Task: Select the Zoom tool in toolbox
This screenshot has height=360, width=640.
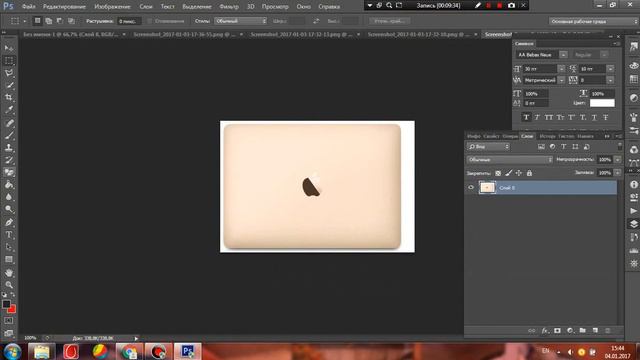Action: (9, 285)
